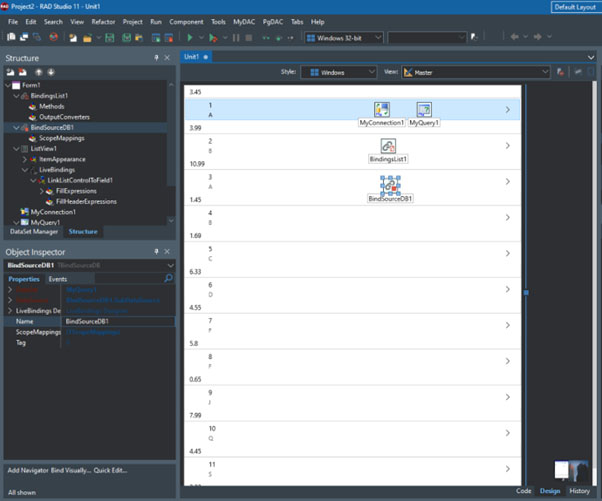Screen dimensions: 602x501
Task: Collapse the ListView1 tree node
Action: [x=16, y=149]
